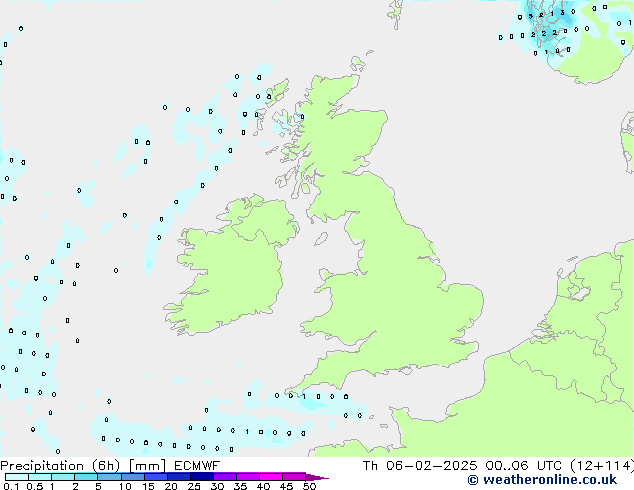Image resolution: width=634 pixels, height=490 pixels.
Task: Click the legend value '35'
Action: pyautogui.click(x=240, y=486)
